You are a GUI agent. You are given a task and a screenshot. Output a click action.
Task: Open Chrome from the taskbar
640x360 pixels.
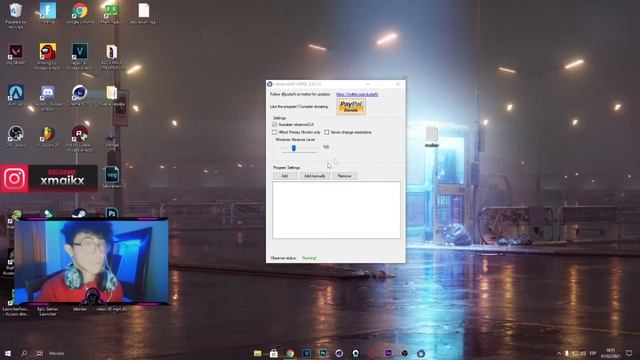click(290, 353)
